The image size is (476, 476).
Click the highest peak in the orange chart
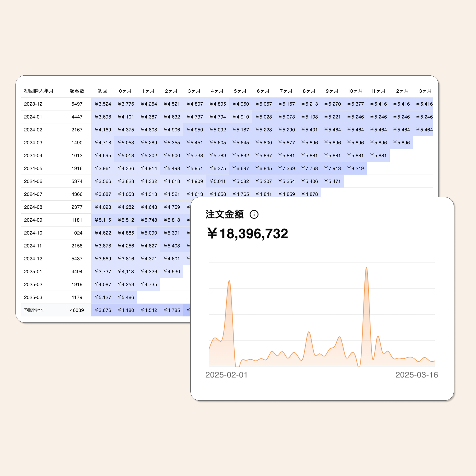(366, 268)
